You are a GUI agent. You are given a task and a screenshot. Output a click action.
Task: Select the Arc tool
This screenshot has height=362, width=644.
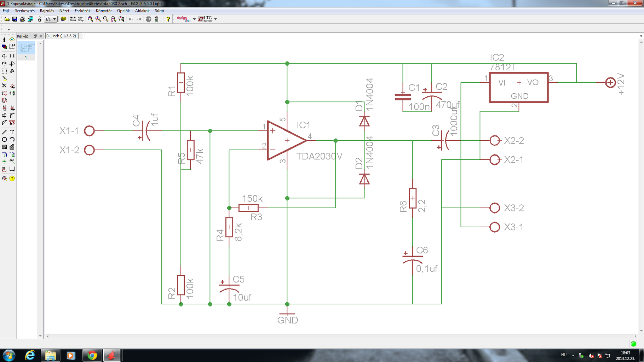point(12,140)
